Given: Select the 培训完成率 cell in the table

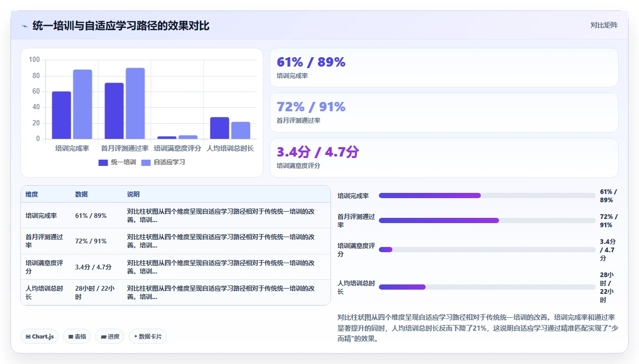Looking at the screenshot, I should [x=45, y=215].
